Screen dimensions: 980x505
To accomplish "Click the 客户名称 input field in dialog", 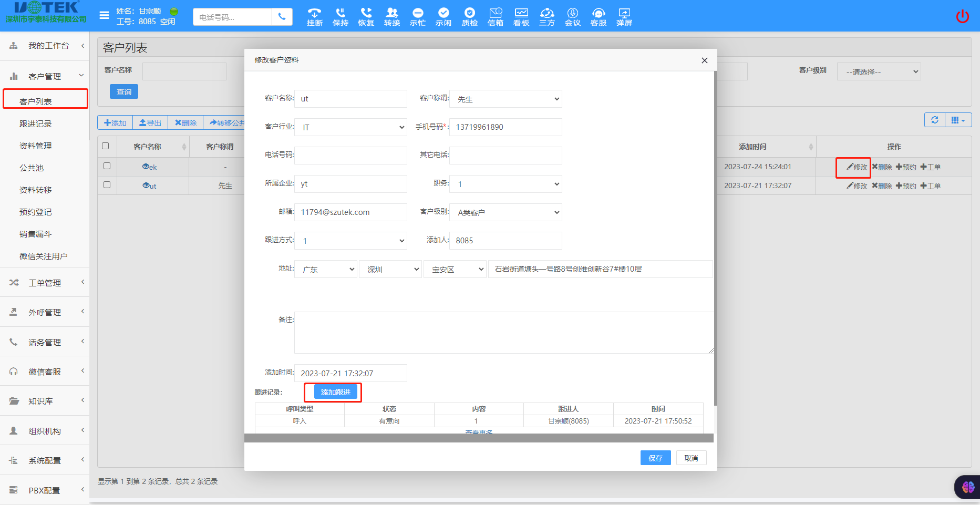I will (x=350, y=98).
